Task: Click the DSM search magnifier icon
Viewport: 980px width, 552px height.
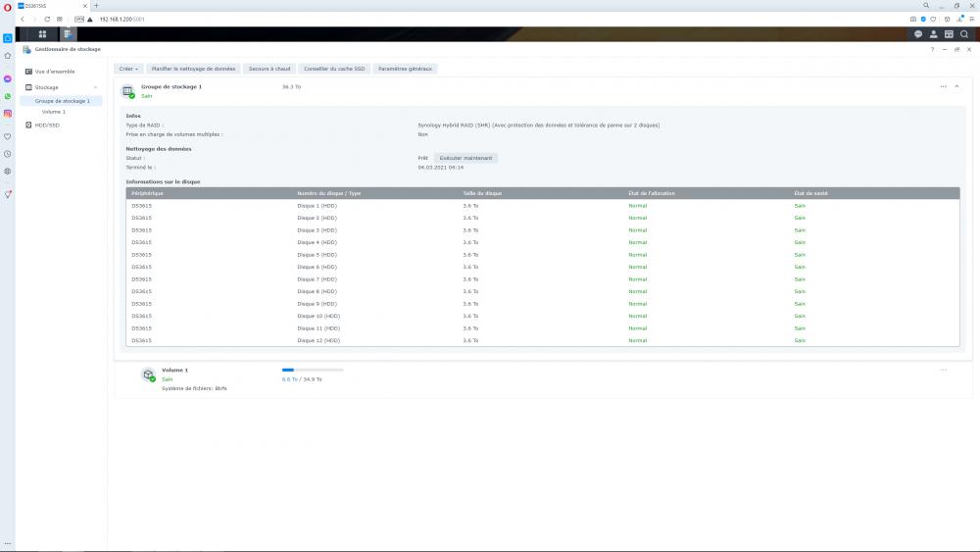Action: [964, 34]
